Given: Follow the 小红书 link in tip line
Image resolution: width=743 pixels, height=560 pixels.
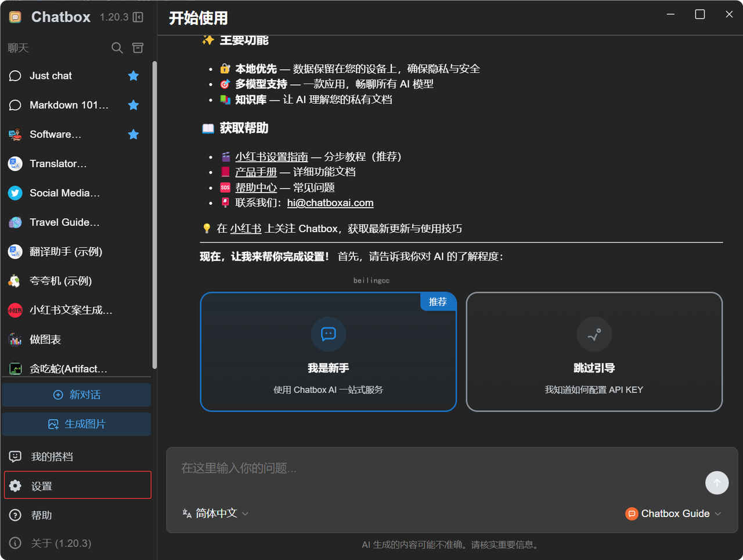Looking at the screenshot, I should 246,229.
